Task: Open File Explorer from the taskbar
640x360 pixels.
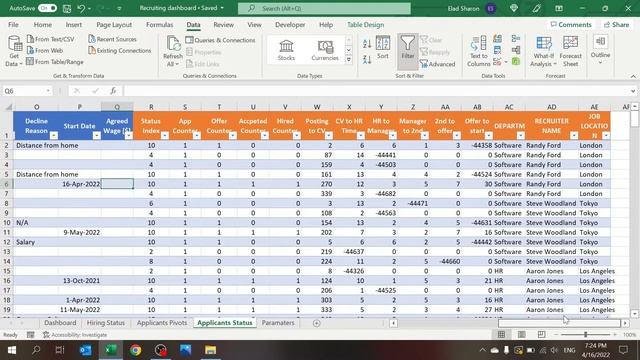Action: point(211,350)
